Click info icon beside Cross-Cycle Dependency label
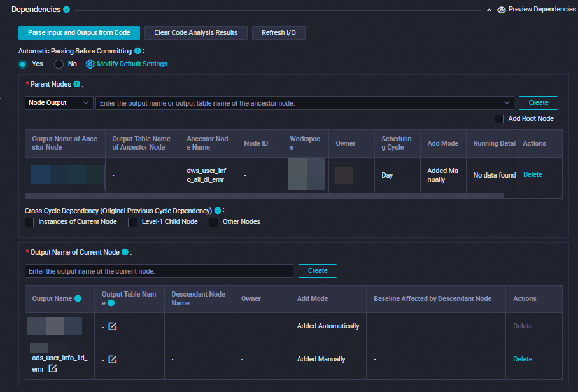The width and height of the screenshot is (578, 392). pos(218,211)
